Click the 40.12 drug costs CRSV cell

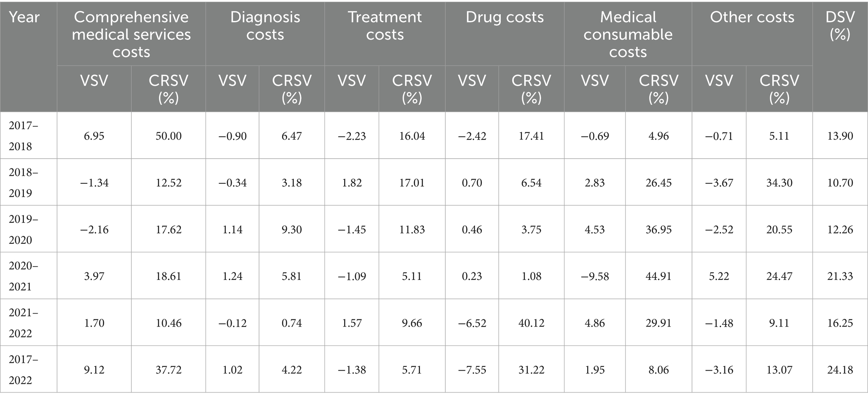[531, 323]
